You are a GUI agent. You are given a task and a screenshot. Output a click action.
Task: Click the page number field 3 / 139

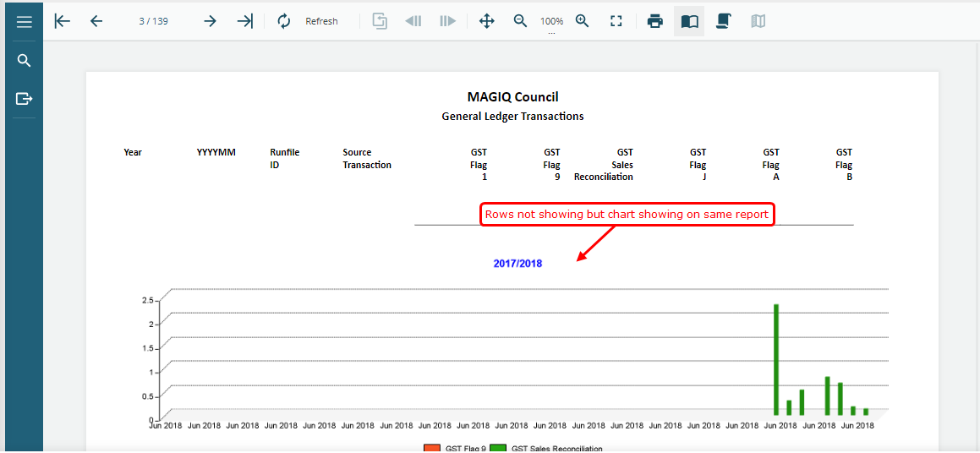(153, 21)
